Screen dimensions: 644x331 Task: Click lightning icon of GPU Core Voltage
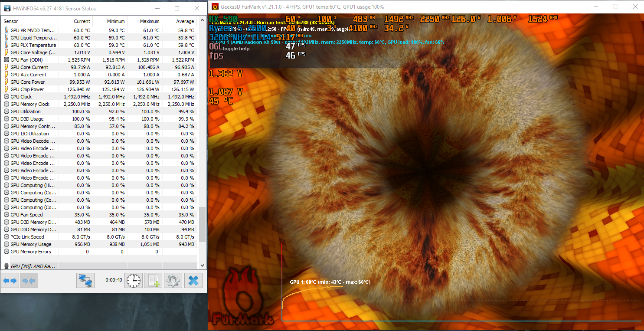pyautogui.click(x=6, y=52)
